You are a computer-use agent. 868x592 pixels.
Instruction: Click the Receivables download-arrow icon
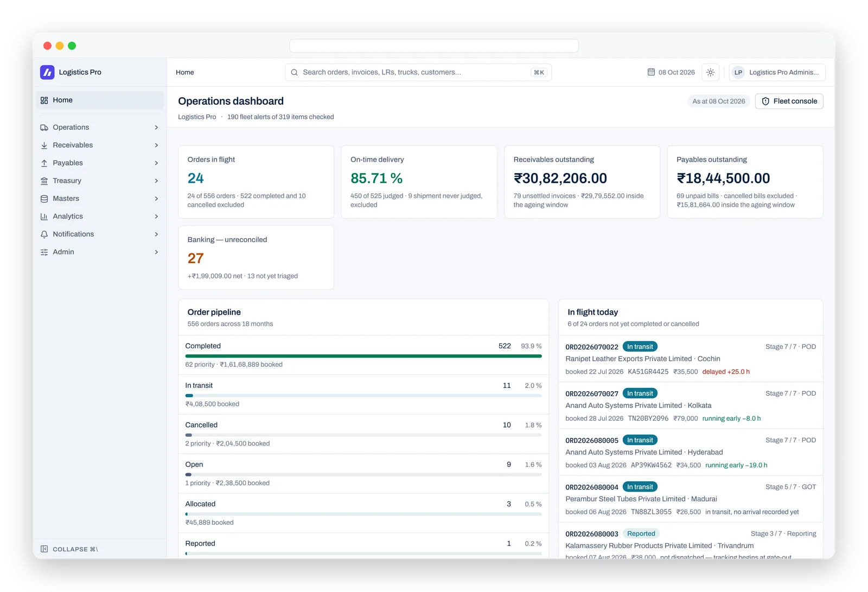point(44,145)
